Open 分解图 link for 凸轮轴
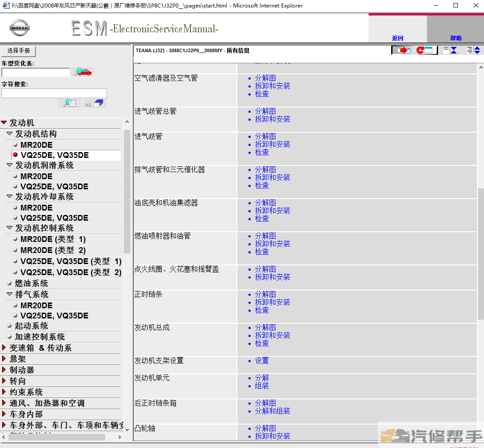 click(x=265, y=428)
